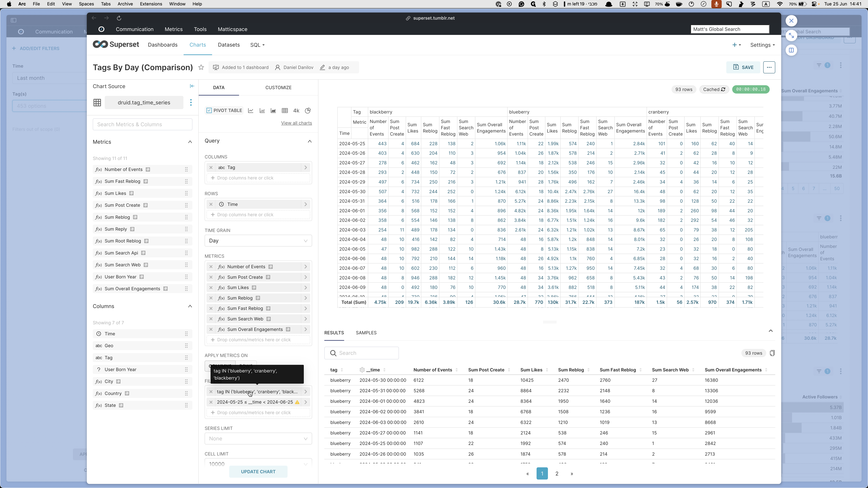Viewport: 868px width, 488px height.
Task: Copy the results to clipboard
Action: click(772, 353)
